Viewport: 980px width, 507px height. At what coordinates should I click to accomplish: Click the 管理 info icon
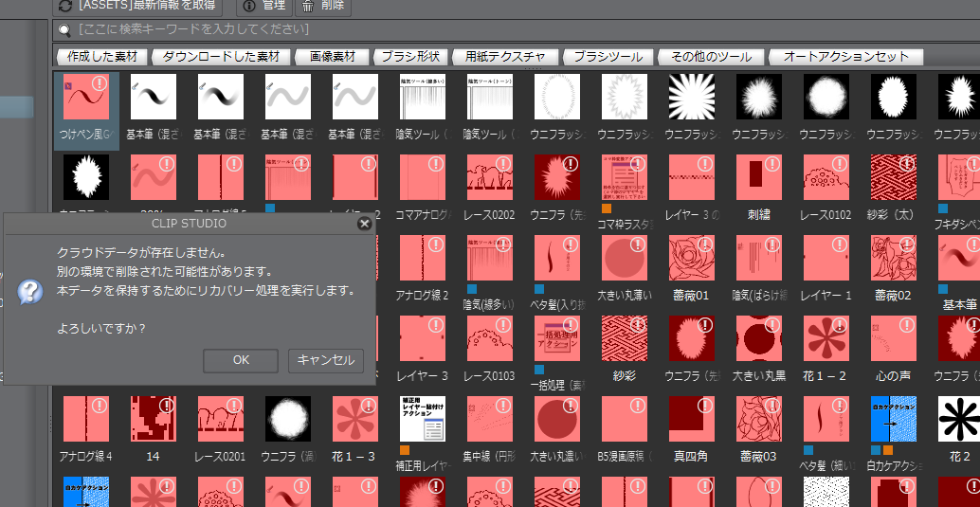click(x=248, y=6)
